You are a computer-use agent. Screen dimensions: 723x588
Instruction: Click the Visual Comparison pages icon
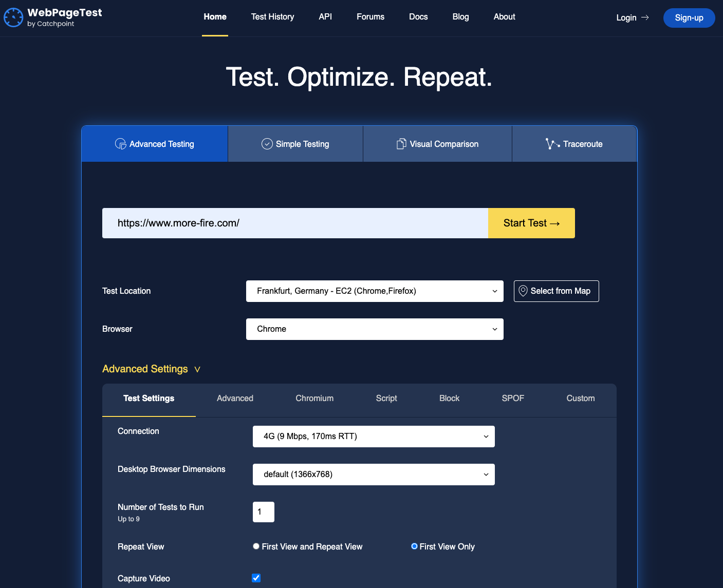401,144
